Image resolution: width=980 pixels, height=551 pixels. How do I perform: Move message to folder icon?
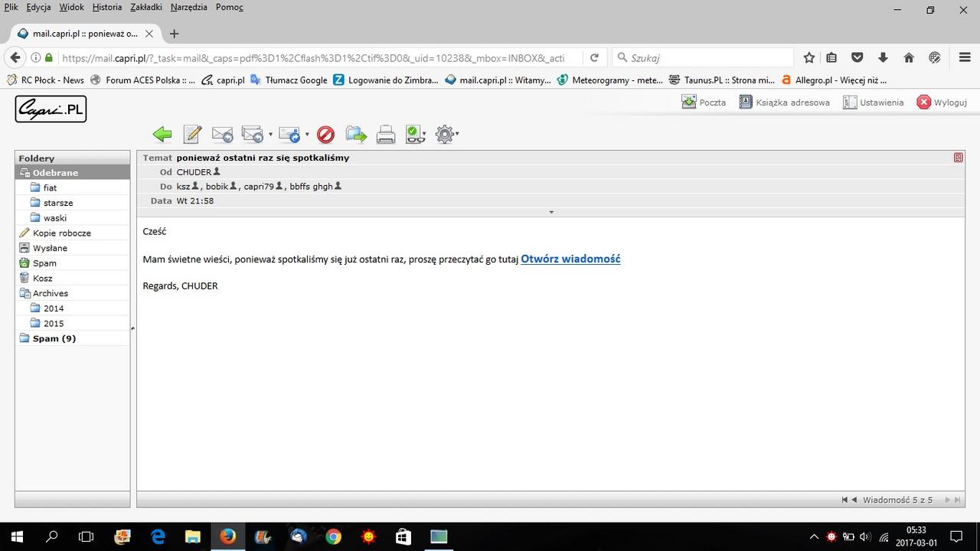point(356,135)
